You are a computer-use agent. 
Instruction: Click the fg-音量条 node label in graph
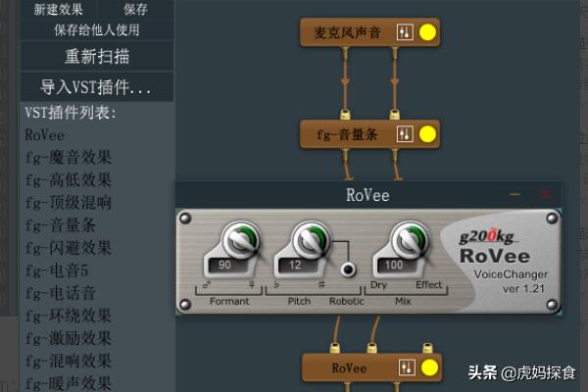coord(347,134)
